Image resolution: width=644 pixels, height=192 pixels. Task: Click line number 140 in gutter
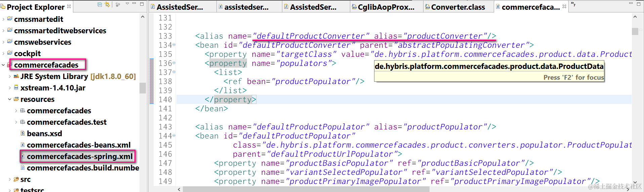tap(165, 100)
